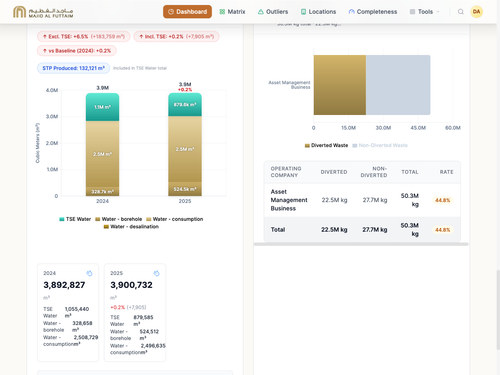Click the Completeness gauge icon
500x375 pixels.
[351, 12]
